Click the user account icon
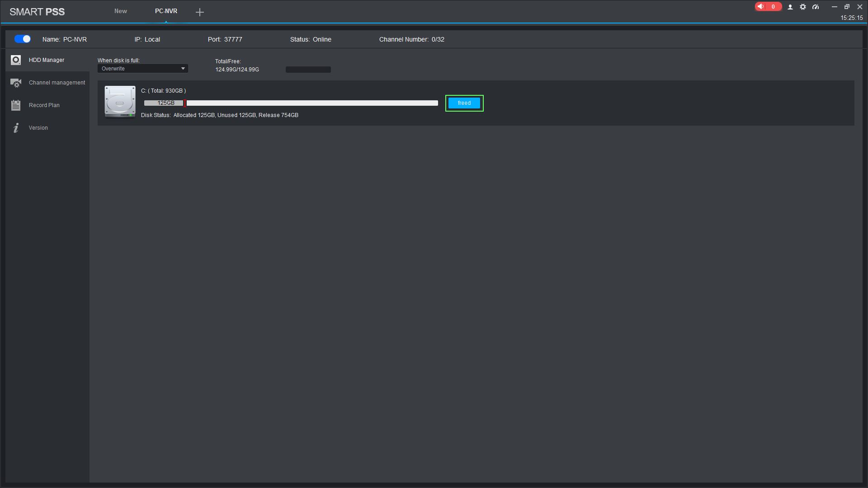This screenshot has width=868, height=488. [790, 7]
